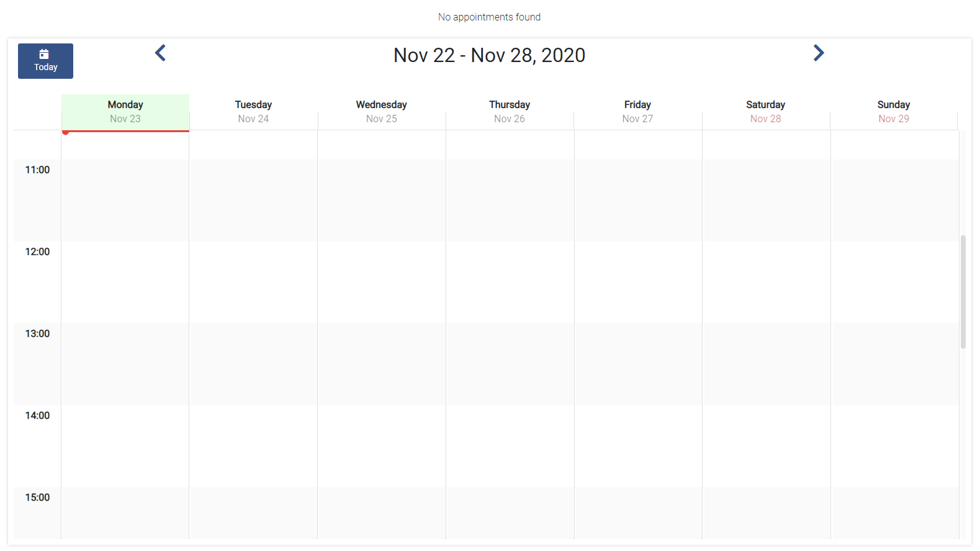The width and height of the screenshot is (980, 551).
Task: Click the 12:00 slot on Monday
Action: coord(125,282)
